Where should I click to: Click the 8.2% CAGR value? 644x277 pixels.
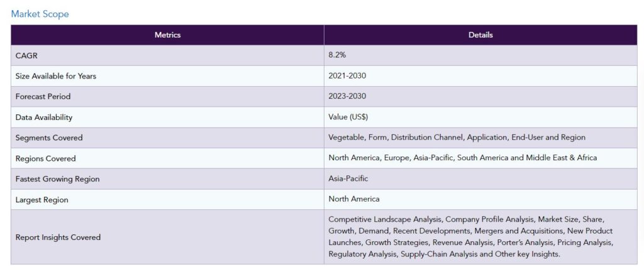pyautogui.click(x=337, y=55)
